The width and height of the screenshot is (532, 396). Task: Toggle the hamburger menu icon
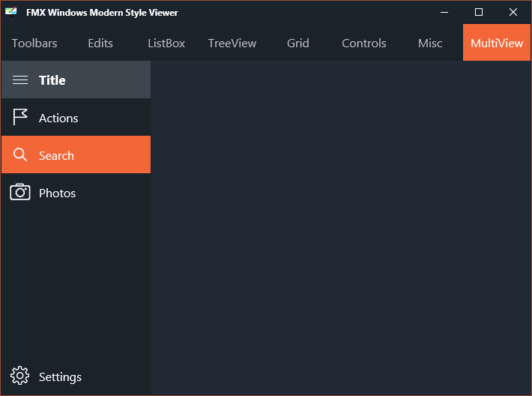(20, 80)
